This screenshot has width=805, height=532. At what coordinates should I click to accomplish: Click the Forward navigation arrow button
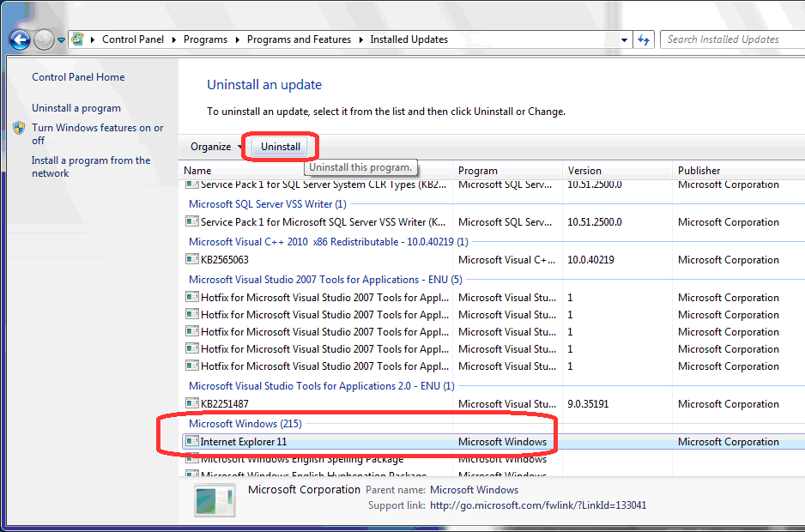point(44,39)
